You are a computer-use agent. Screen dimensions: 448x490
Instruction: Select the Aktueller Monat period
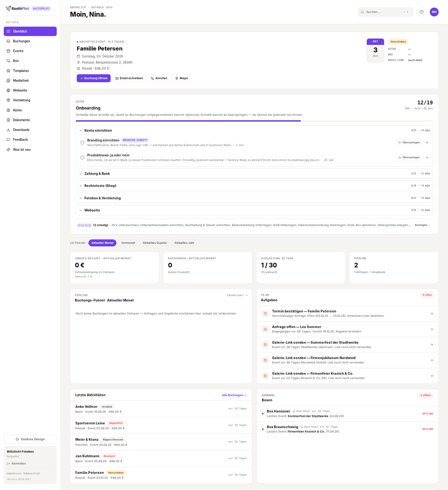coord(102,243)
